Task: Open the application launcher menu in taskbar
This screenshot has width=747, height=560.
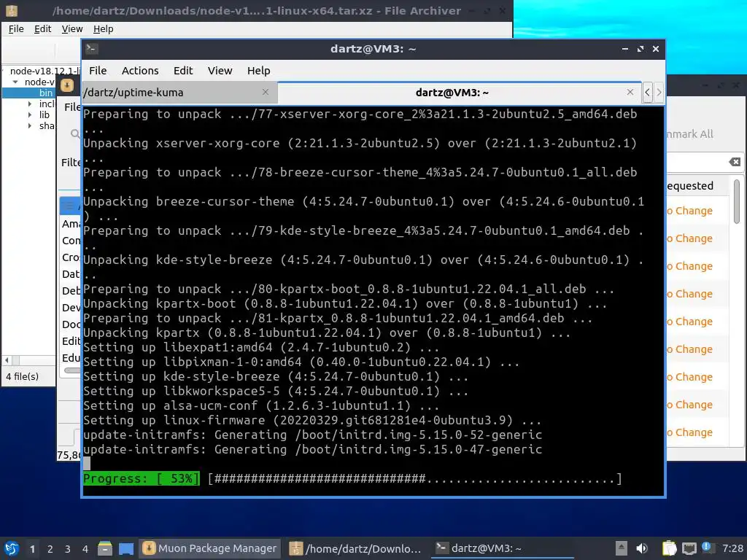Action: (x=12, y=548)
